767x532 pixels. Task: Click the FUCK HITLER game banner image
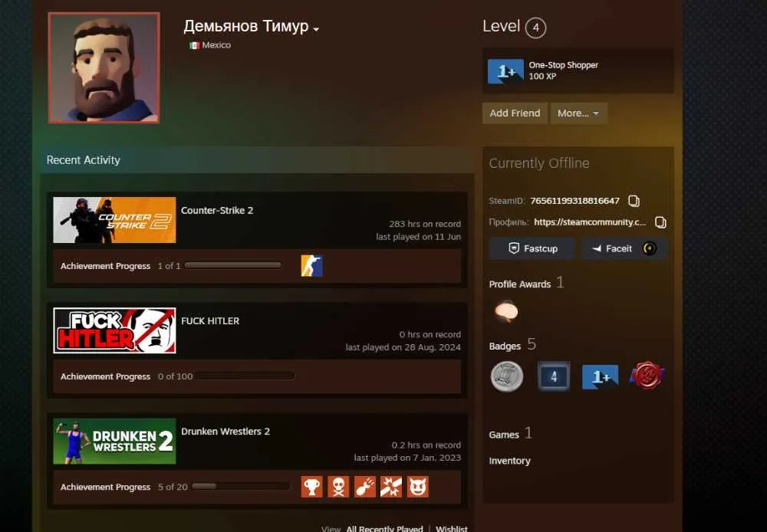click(114, 330)
